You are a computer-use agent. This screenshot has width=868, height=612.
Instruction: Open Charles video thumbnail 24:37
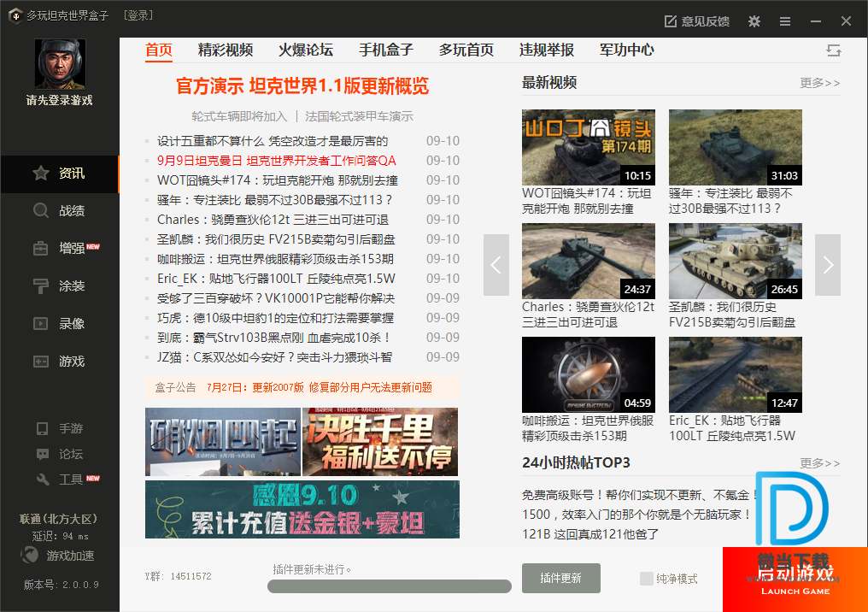(x=589, y=261)
